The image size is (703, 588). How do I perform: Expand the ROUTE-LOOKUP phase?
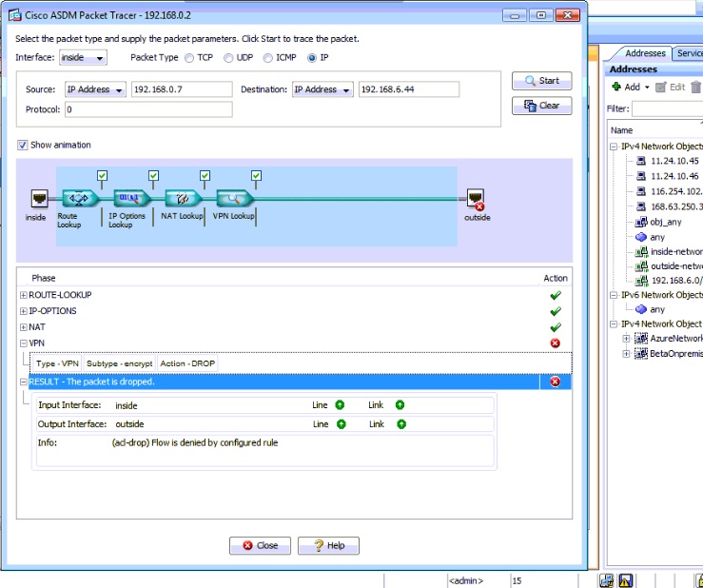coord(24,295)
